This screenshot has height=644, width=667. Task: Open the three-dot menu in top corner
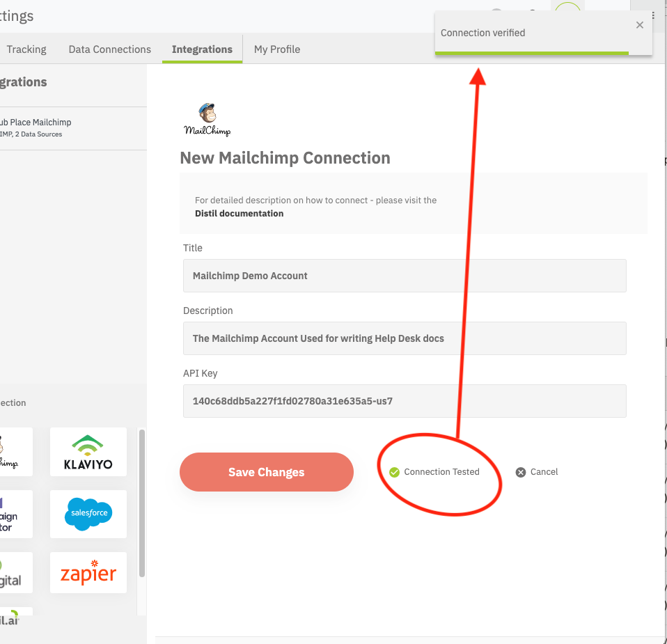click(x=653, y=16)
